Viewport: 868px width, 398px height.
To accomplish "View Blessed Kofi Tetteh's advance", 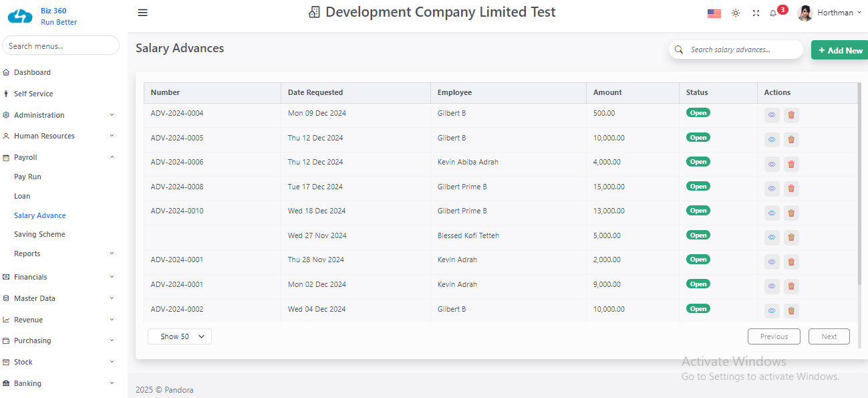I will coord(772,237).
